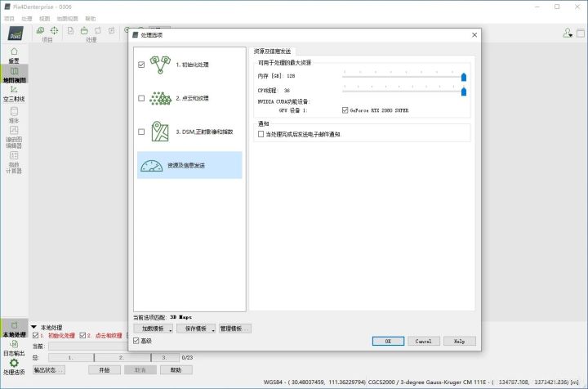Switch to 地图视图 map view in sidebar

(14, 74)
